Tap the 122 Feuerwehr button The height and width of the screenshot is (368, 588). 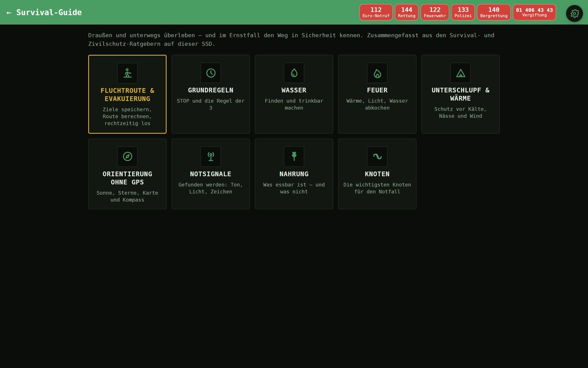point(435,12)
